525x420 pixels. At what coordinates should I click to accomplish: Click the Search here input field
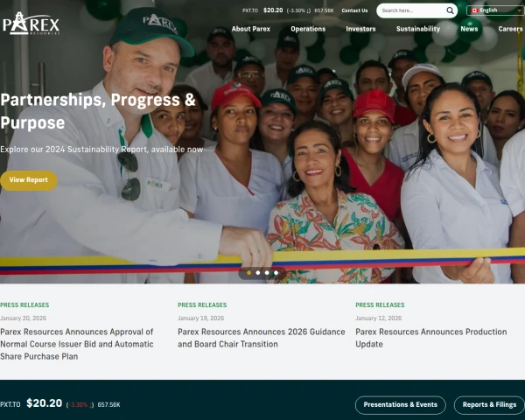point(412,10)
